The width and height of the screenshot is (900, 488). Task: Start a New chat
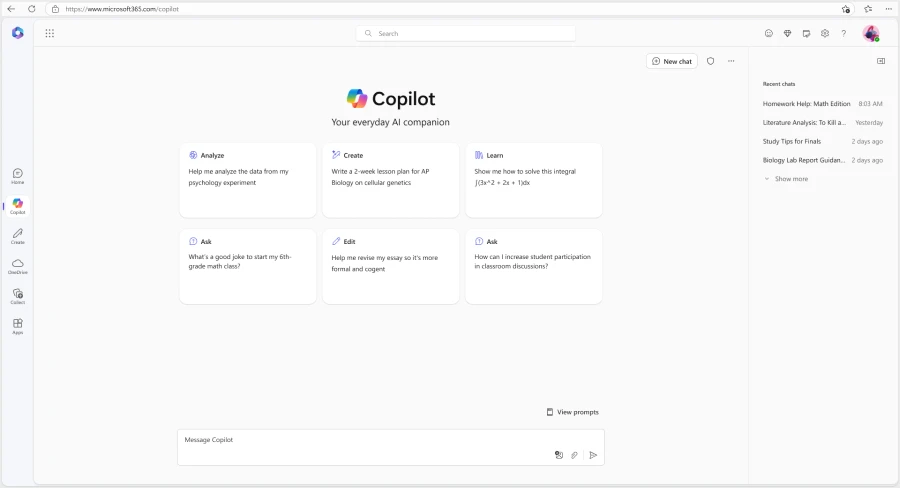click(672, 61)
